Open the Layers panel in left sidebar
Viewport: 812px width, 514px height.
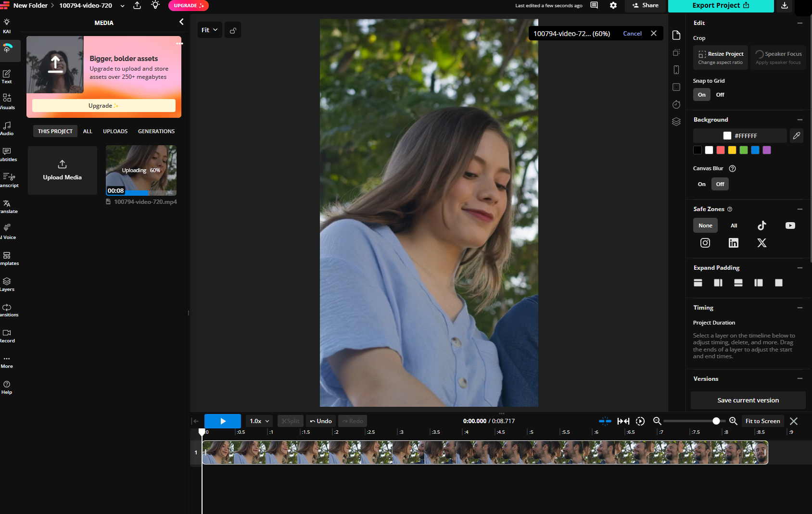coord(7,284)
